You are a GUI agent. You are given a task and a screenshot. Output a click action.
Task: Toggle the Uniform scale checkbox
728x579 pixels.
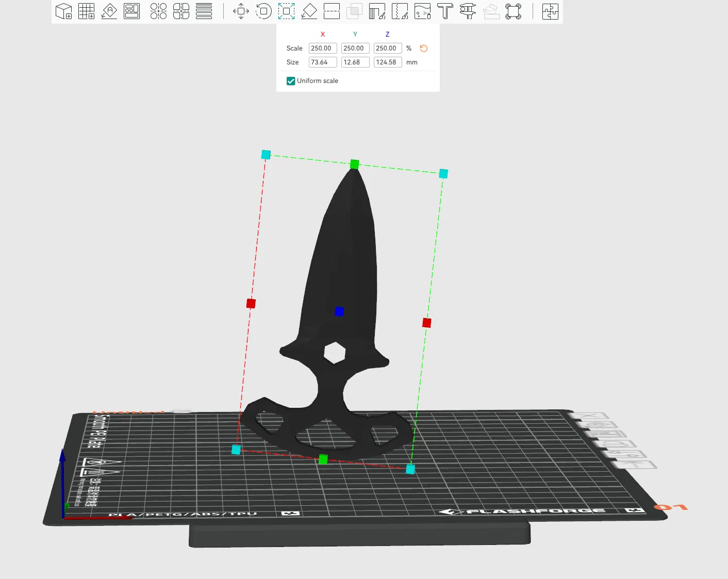coord(291,81)
